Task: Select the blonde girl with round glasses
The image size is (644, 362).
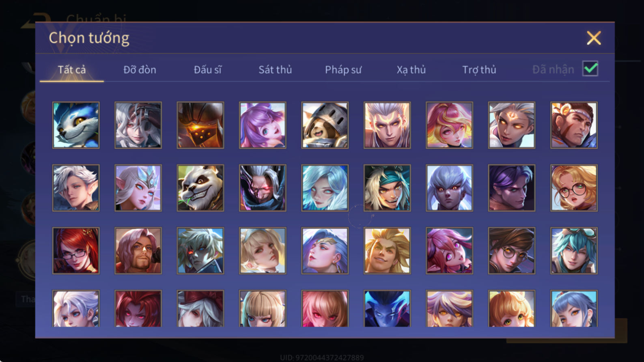Action: click(574, 188)
